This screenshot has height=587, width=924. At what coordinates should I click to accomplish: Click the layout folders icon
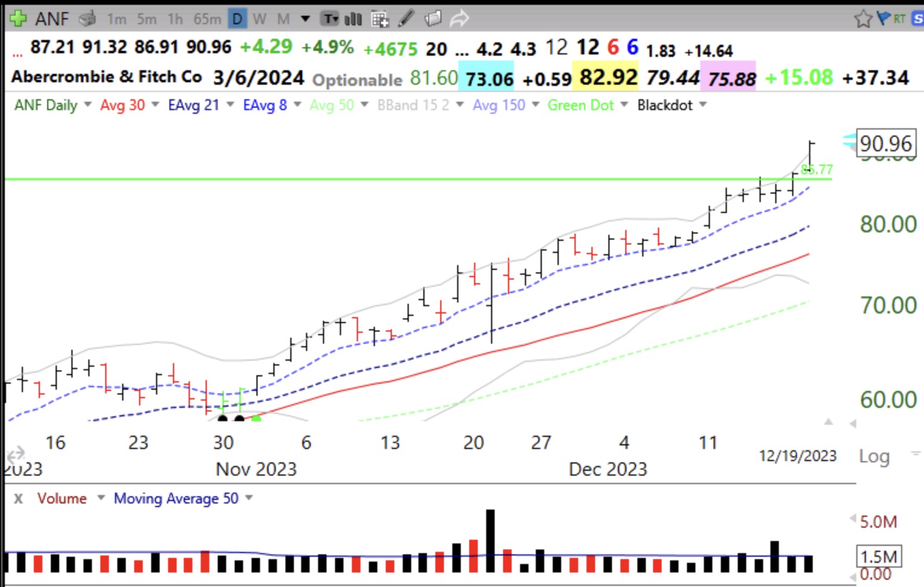pos(433,19)
